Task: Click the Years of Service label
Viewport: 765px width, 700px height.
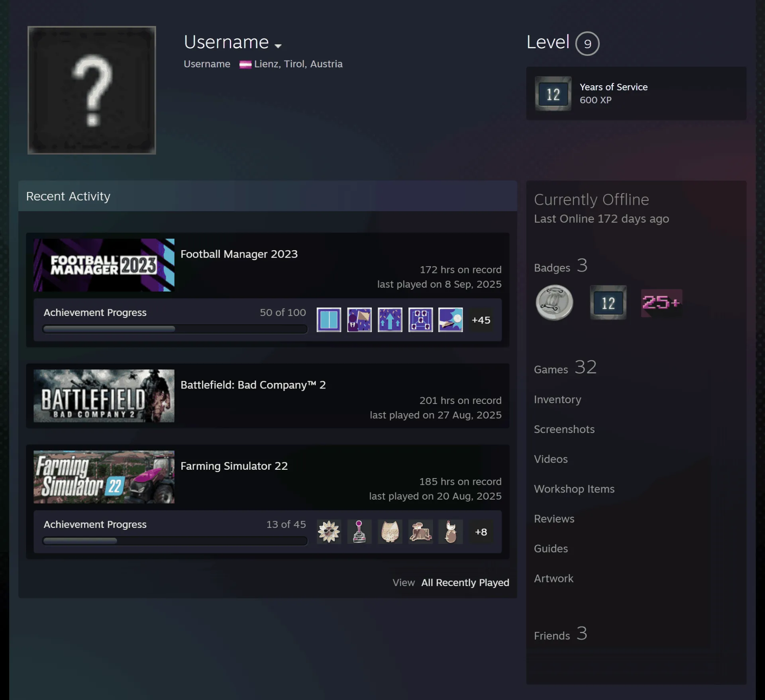Action: tap(613, 87)
